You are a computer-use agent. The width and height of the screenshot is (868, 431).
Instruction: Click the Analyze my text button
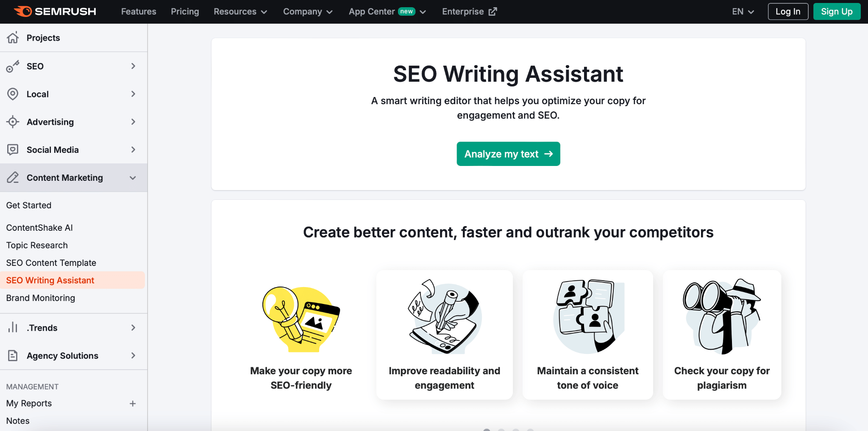coord(508,154)
